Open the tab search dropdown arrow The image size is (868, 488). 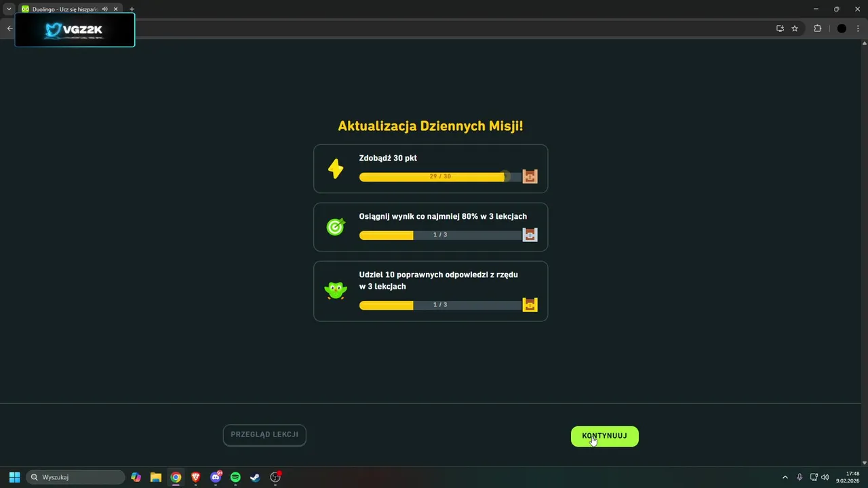(x=9, y=9)
